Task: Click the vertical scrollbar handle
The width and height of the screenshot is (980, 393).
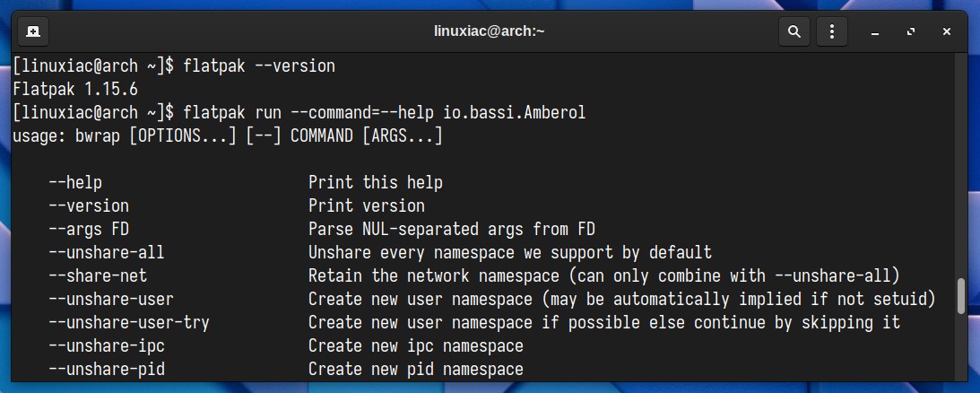Action: click(x=961, y=297)
